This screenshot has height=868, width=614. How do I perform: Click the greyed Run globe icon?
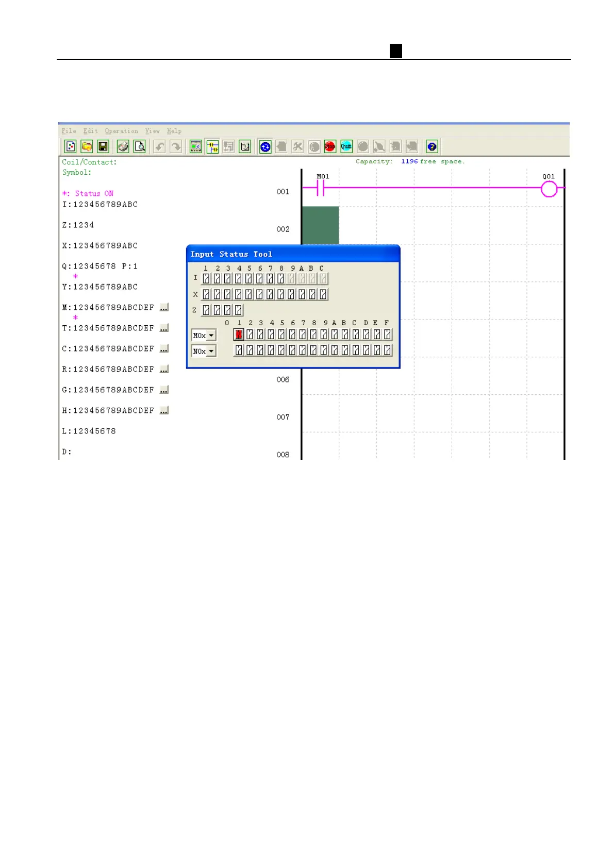pos(314,147)
